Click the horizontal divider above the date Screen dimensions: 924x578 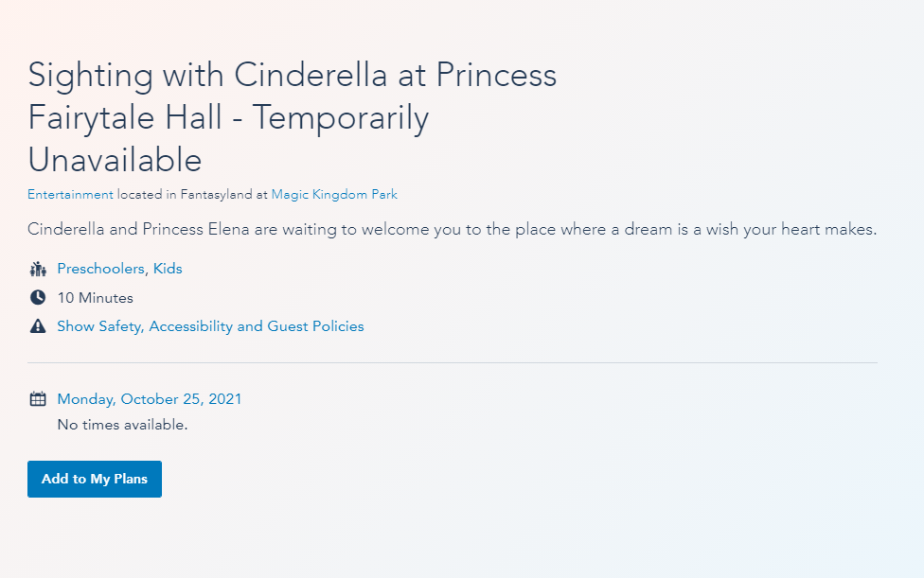[x=452, y=362]
